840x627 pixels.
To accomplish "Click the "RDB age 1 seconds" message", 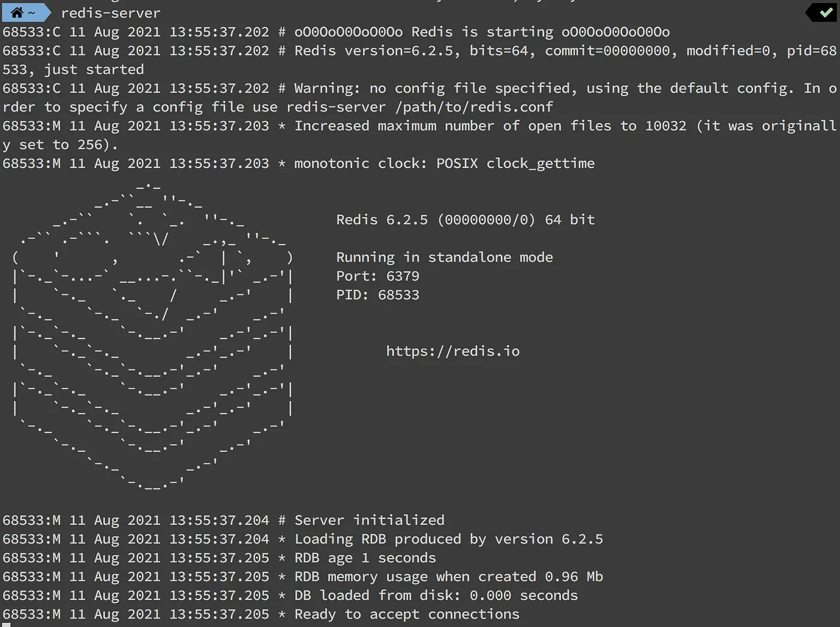I will pos(365,558).
